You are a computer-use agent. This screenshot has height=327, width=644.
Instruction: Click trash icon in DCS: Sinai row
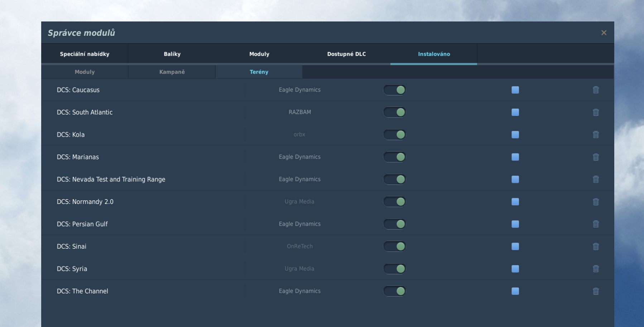[596, 247]
